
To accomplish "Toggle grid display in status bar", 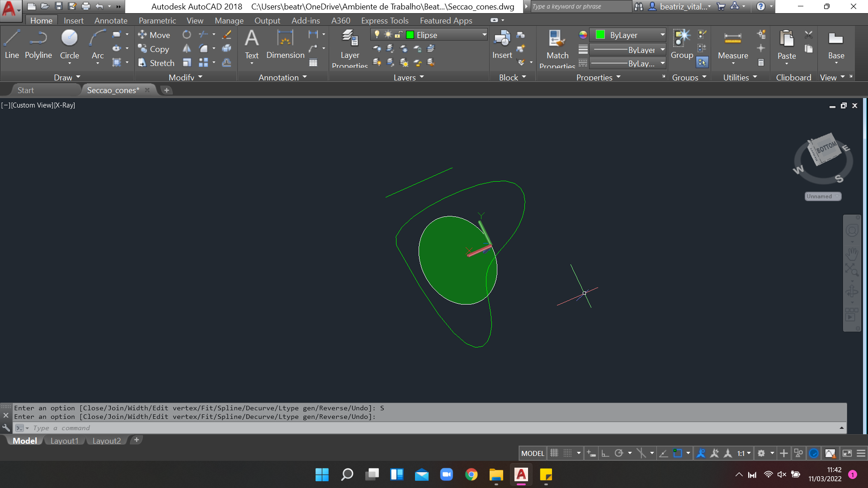I will pos(554,453).
